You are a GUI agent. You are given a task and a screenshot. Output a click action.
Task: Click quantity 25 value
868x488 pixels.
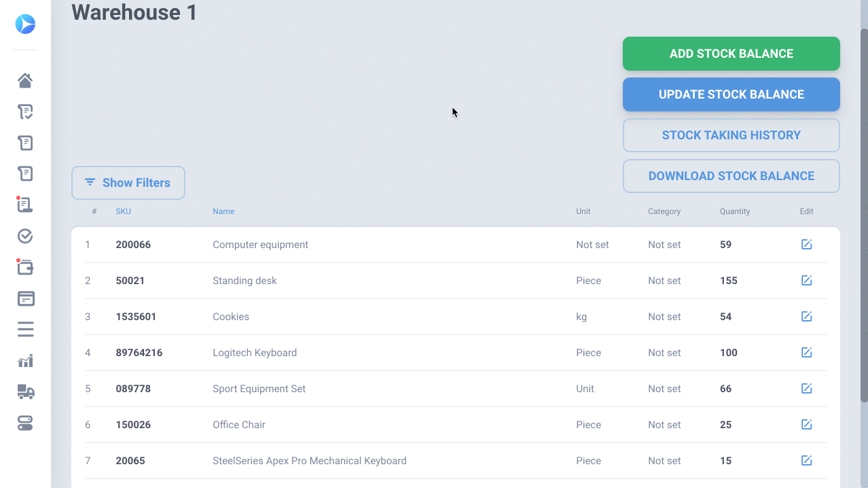pyautogui.click(x=726, y=425)
